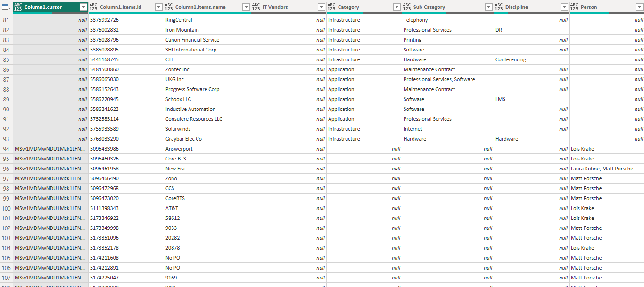Click the Answerport name cell

coord(207,149)
